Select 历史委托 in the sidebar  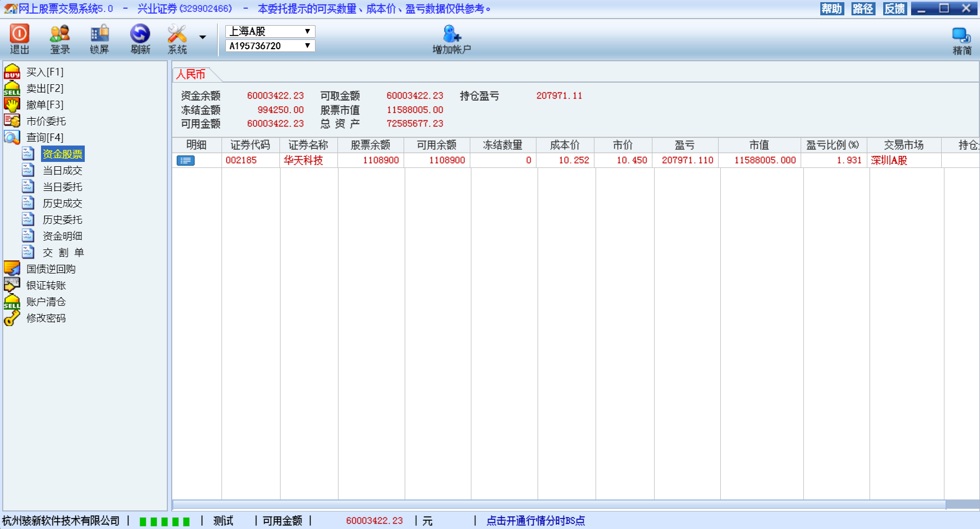pyautogui.click(x=62, y=220)
